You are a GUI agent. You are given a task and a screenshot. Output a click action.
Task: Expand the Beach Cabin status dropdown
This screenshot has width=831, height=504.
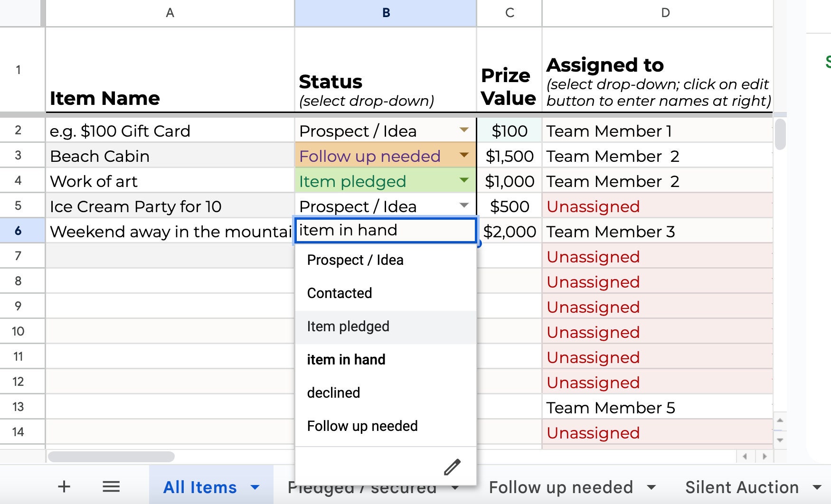coord(464,155)
